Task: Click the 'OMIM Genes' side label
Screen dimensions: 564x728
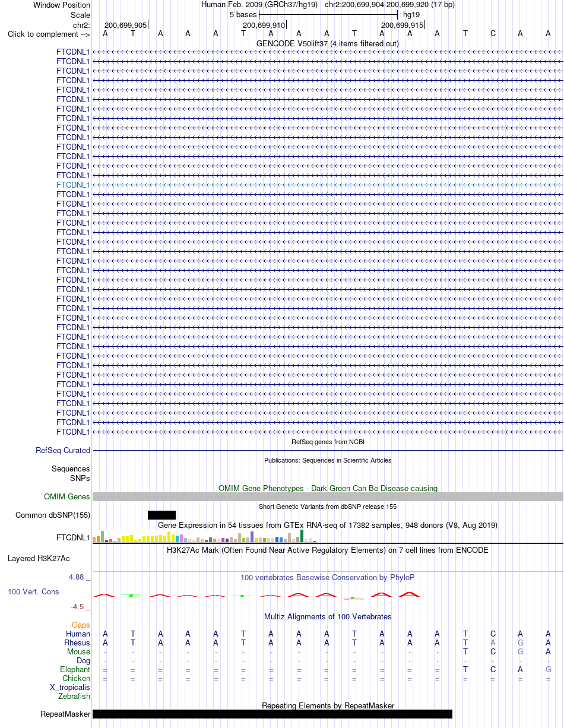Action: click(67, 497)
